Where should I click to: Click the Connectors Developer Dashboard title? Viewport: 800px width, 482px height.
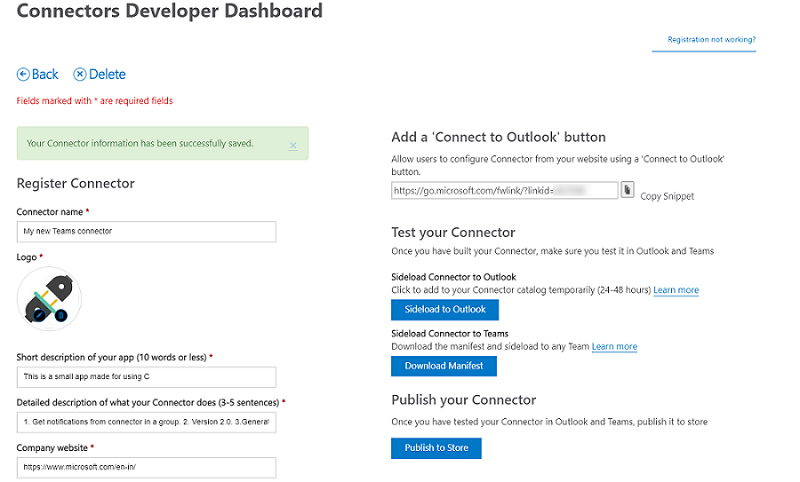[170, 11]
